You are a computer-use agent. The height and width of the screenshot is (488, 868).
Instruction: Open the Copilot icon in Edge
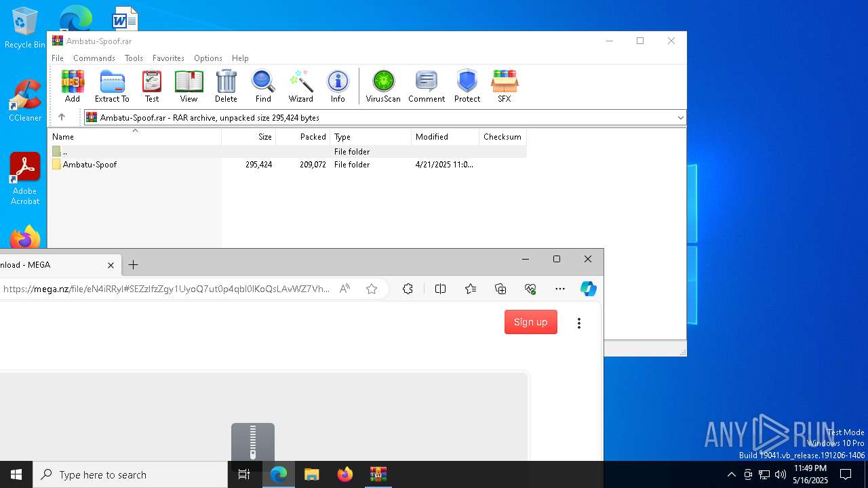(x=588, y=289)
